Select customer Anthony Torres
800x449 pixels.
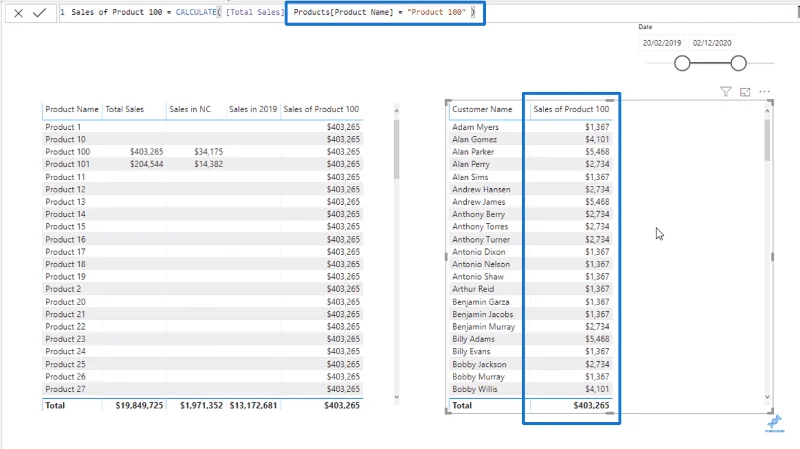(x=480, y=227)
